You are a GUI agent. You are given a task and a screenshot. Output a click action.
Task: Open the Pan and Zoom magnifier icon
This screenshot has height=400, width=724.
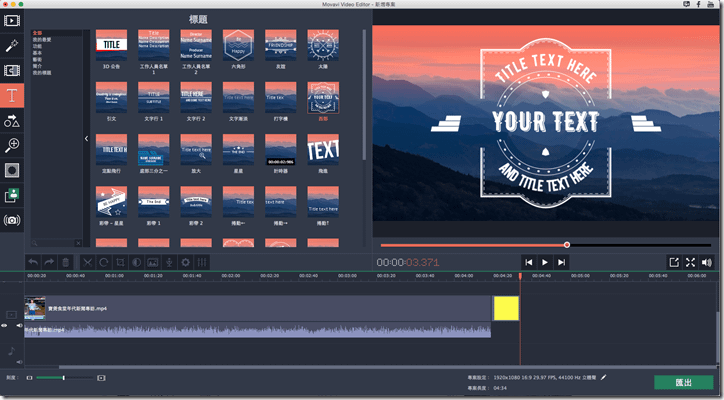[12, 145]
